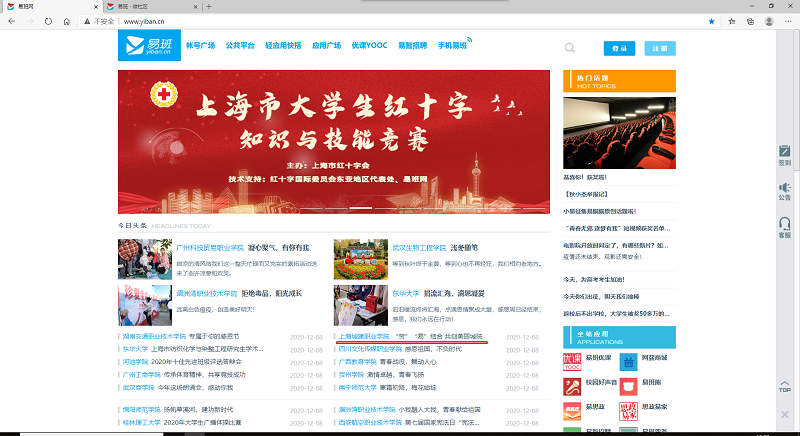Open the site search magnifier icon

(569, 48)
